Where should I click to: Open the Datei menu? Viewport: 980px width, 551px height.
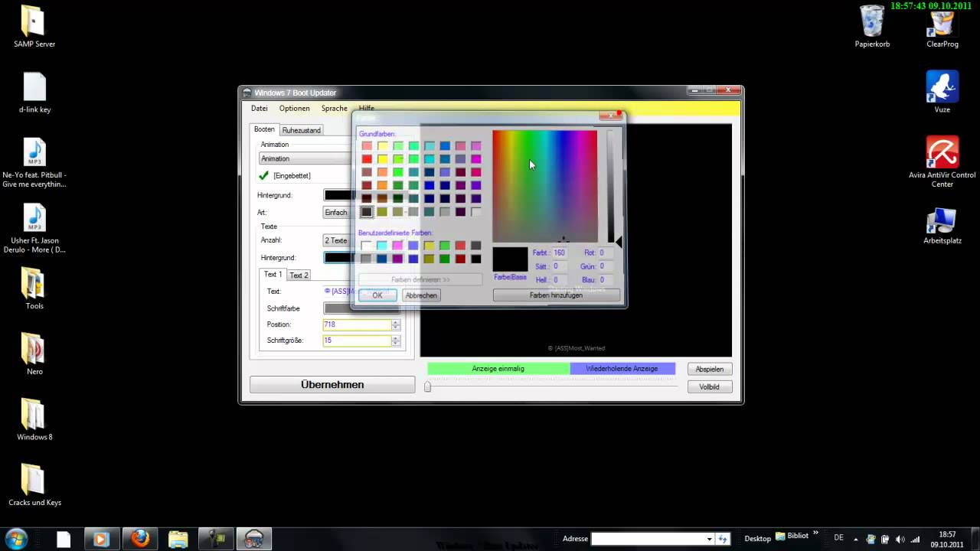260,109
